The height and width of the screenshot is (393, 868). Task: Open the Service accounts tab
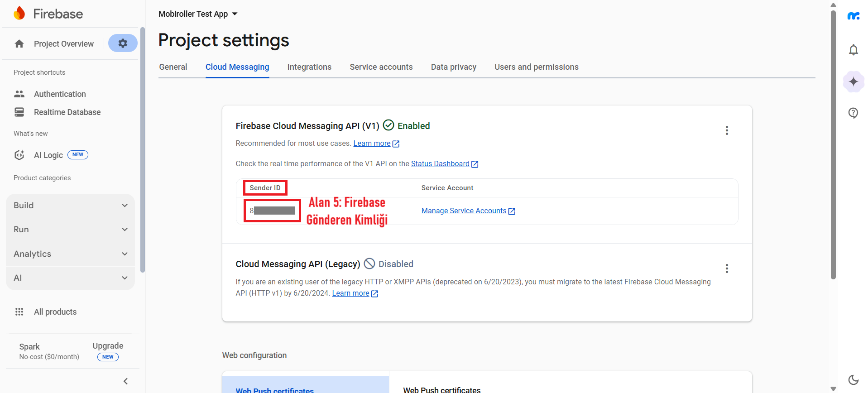click(x=381, y=67)
